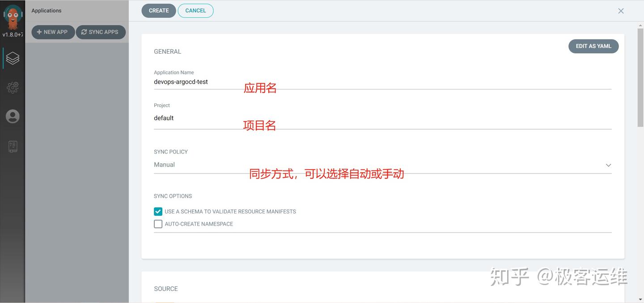Open Documentation via the help icon
The image size is (644, 303).
(x=13, y=146)
